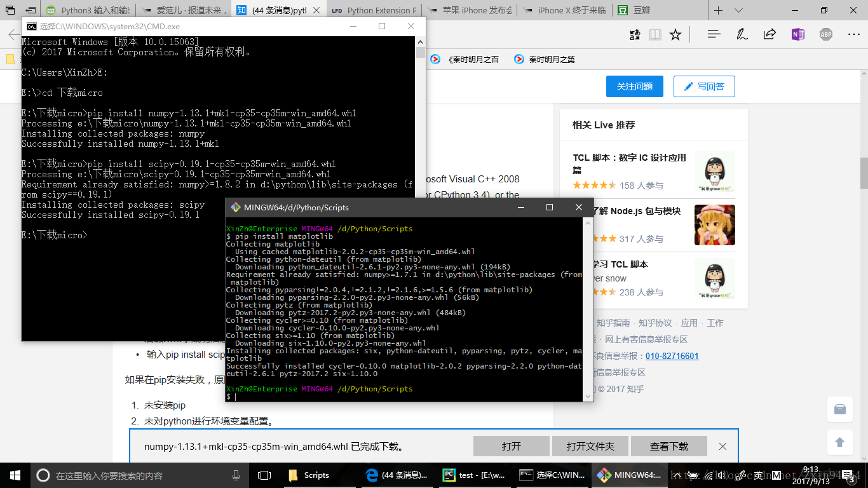Open the 学习 TCL 脚本 Live entry
The height and width of the screenshot is (488, 868).
click(x=620, y=264)
